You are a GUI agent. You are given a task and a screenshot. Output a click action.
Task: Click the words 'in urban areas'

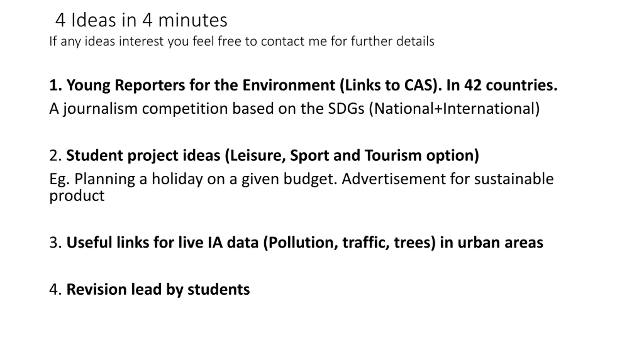tap(492, 243)
